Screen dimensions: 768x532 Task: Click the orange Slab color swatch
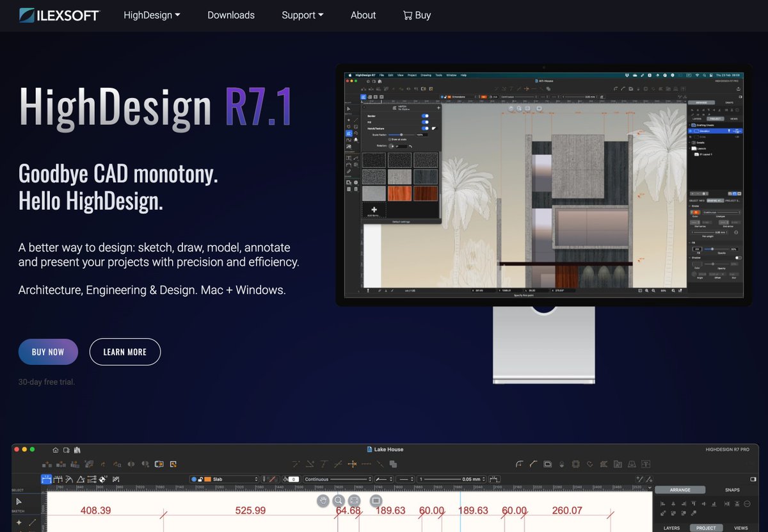coord(207,479)
